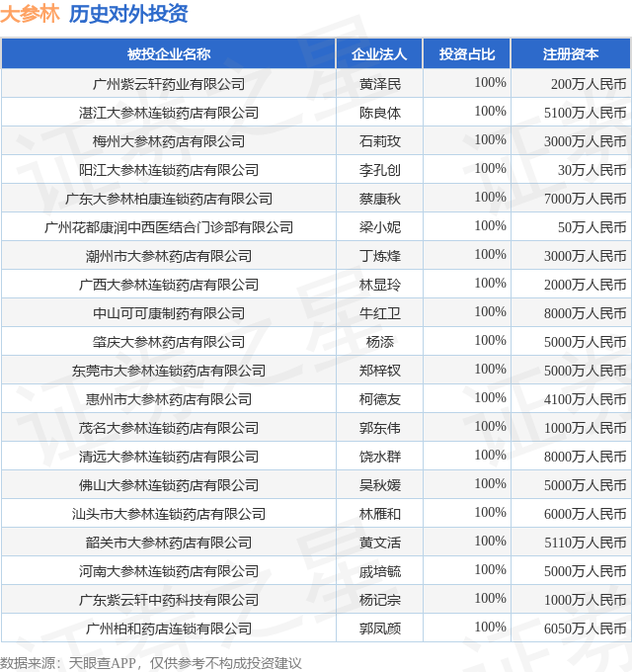Select 东莞市大参林连锁药店有限公司 row name
Viewport: 632px width, 672px height.
(169, 371)
